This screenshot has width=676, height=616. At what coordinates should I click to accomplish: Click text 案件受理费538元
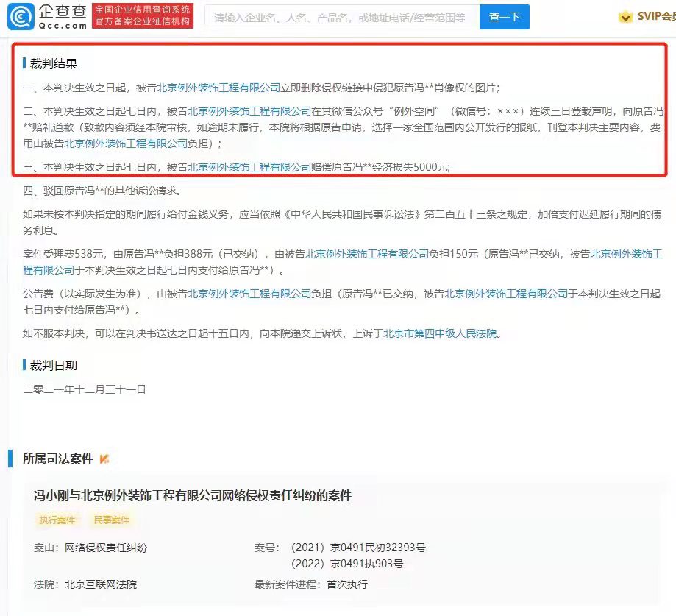coord(63,254)
